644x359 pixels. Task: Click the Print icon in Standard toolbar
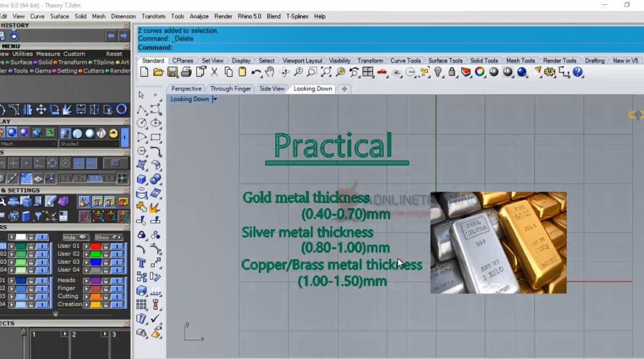pos(186,72)
